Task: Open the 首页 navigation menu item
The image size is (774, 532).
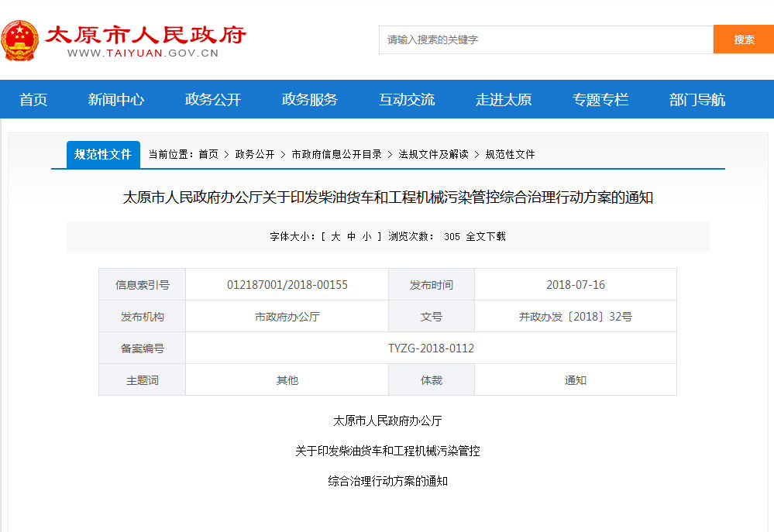Action: point(33,100)
